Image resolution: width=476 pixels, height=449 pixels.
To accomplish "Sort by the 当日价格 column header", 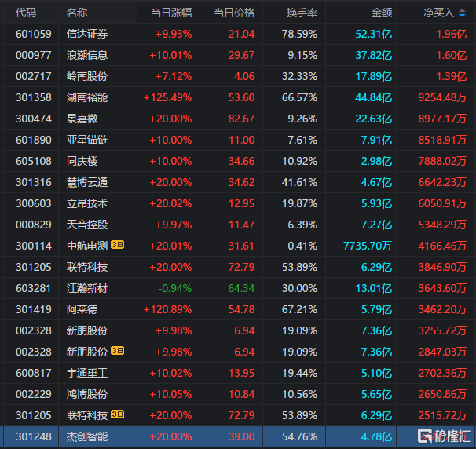I will [234, 13].
